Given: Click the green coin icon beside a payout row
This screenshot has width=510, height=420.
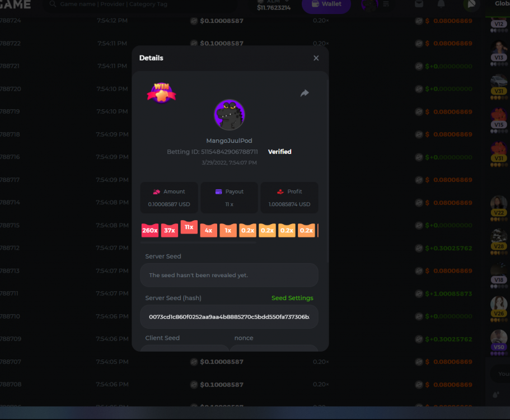Looking at the screenshot, I should coord(418,66).
